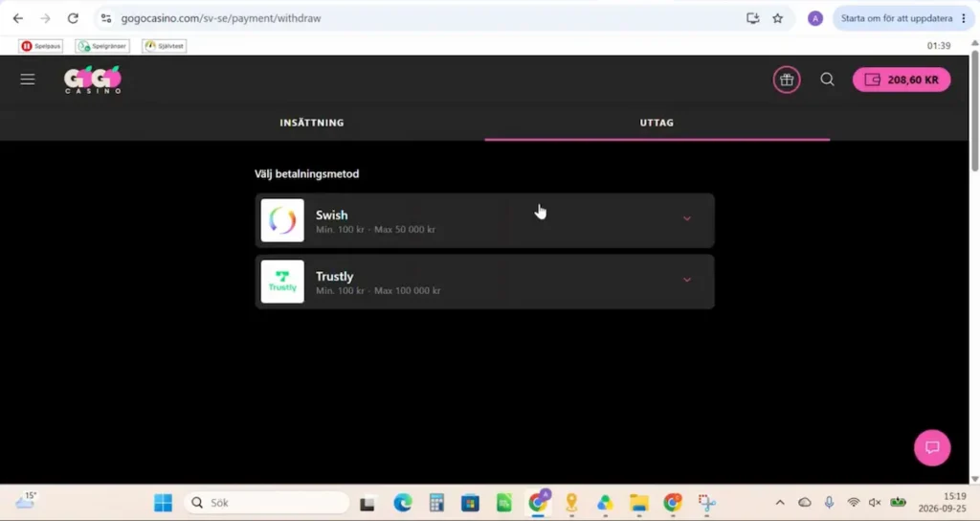The height and width of the screenshot is (521, 980).
Task: Open the gift rewards icon
Action: click(x=787, y=79)
